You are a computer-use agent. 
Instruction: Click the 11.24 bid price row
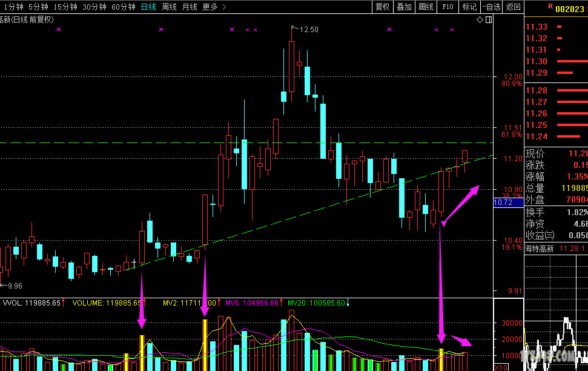pos(556,136)
